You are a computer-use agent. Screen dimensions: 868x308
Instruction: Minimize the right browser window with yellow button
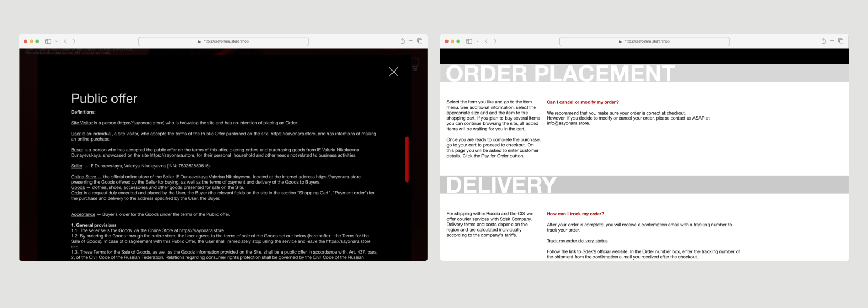[x=452, y=41]
